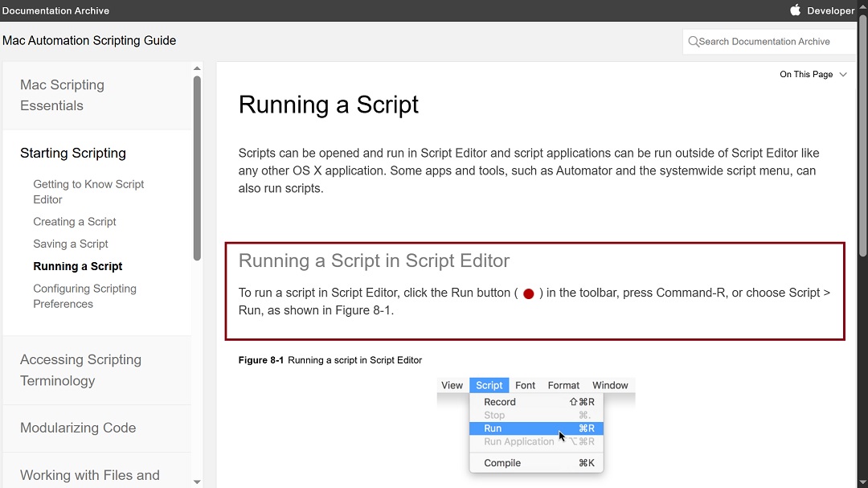Click Script menu in the figure
The height and width of the screenshot is (488, 868).
click(489, 386)
